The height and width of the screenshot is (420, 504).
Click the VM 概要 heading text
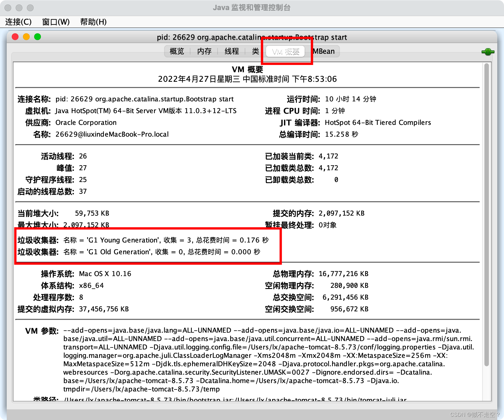pyautogui.click(x=248, y=69)
